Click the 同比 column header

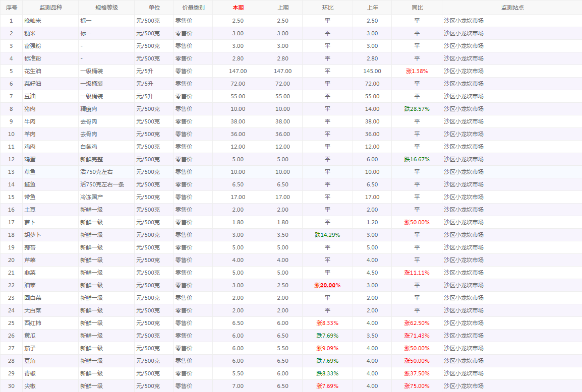point(417,8)
